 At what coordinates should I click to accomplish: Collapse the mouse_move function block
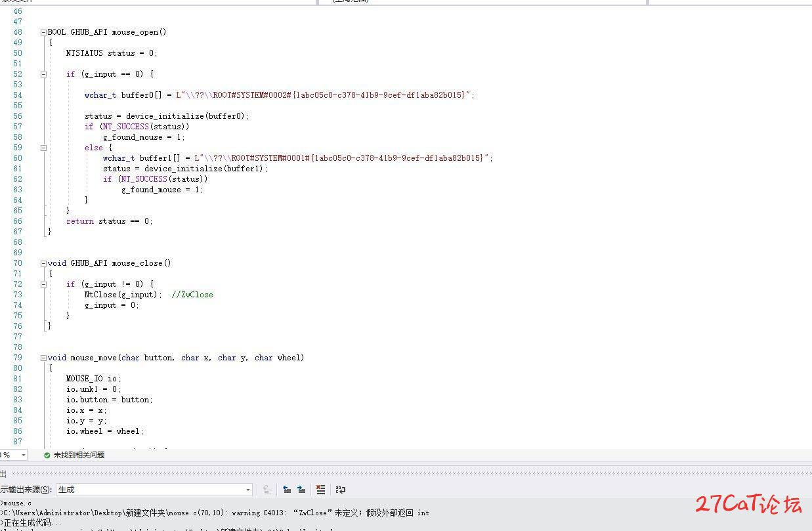(x=43, y=358)
